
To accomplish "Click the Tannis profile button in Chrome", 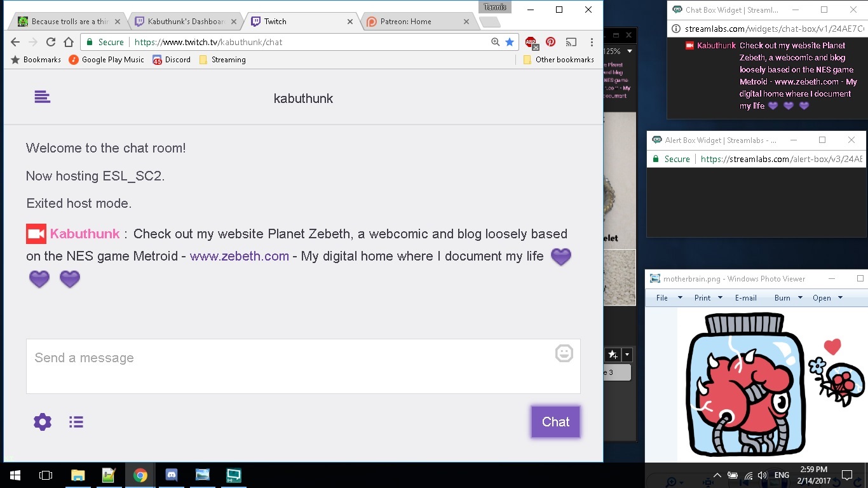I will (495, 7).
